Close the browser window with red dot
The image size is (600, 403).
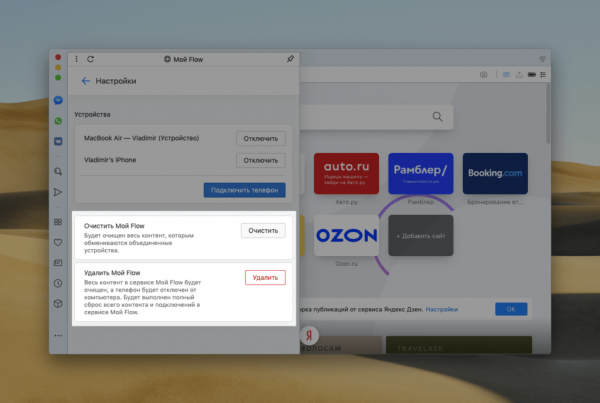58,57
